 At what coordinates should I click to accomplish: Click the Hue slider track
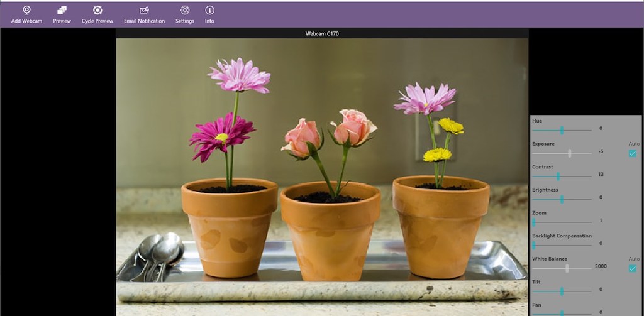[x=562, y=130]
